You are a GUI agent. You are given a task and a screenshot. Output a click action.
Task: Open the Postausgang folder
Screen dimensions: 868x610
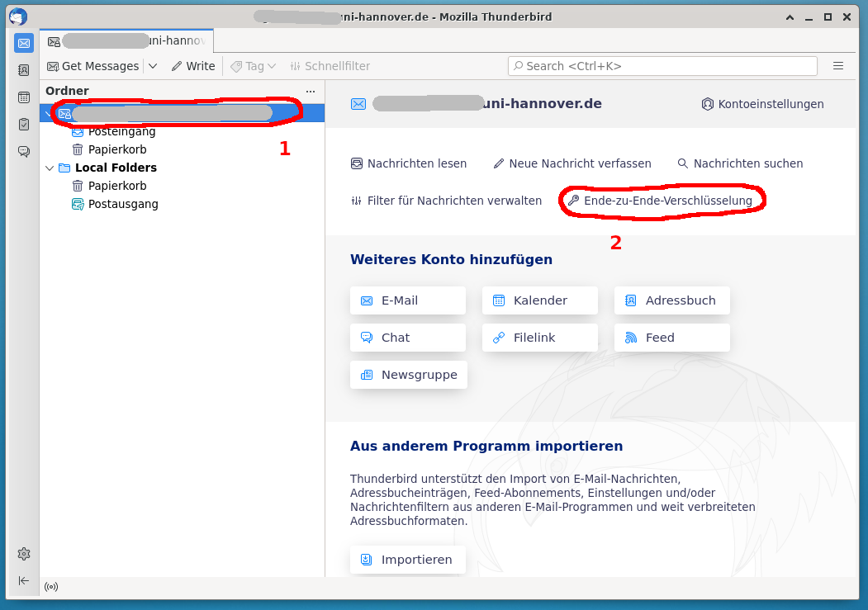(x=115, y=204)
